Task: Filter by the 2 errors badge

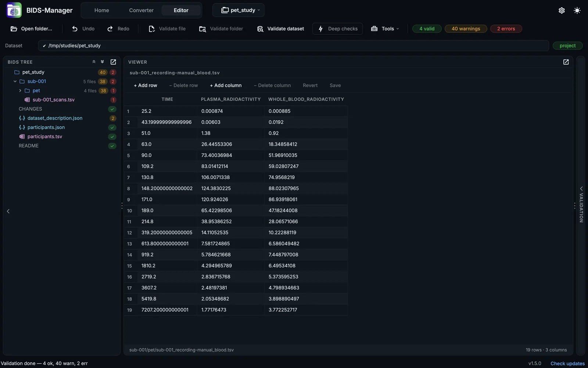Action: pos(506,29)
